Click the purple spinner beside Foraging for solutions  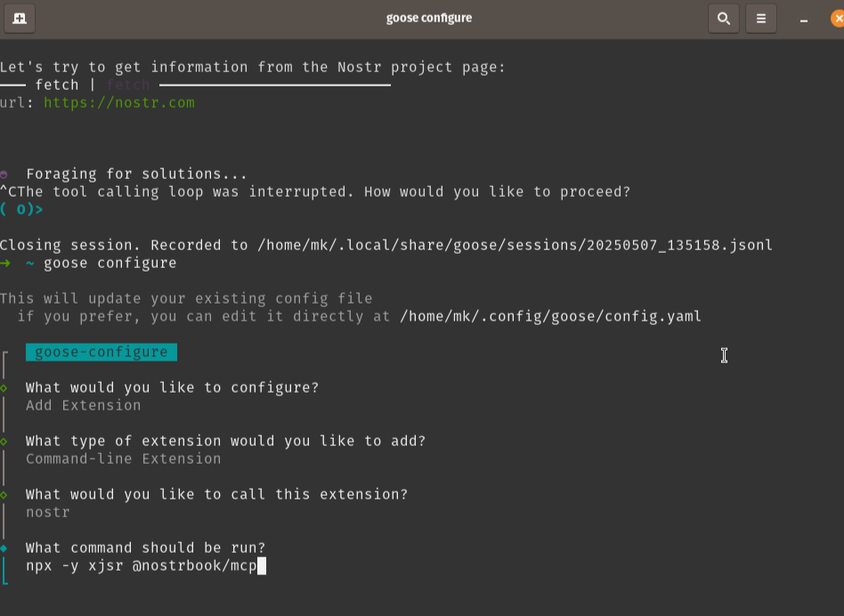pos(7,173)
